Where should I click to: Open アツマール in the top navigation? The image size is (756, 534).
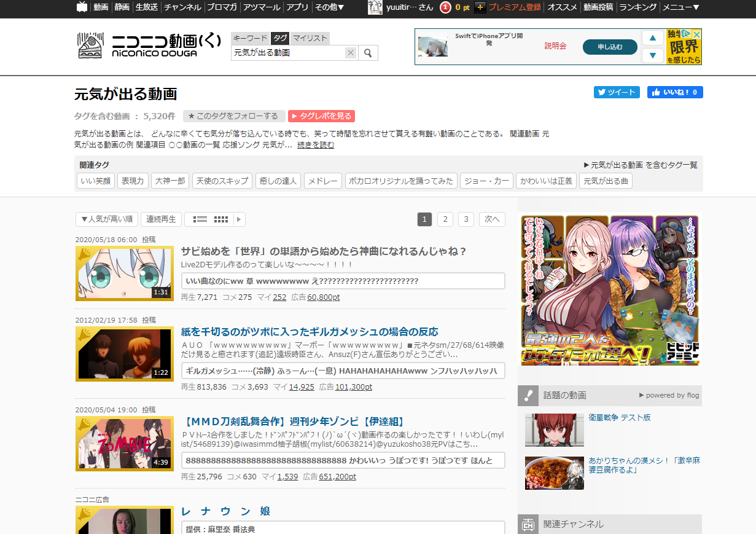[x=262, y=7]
